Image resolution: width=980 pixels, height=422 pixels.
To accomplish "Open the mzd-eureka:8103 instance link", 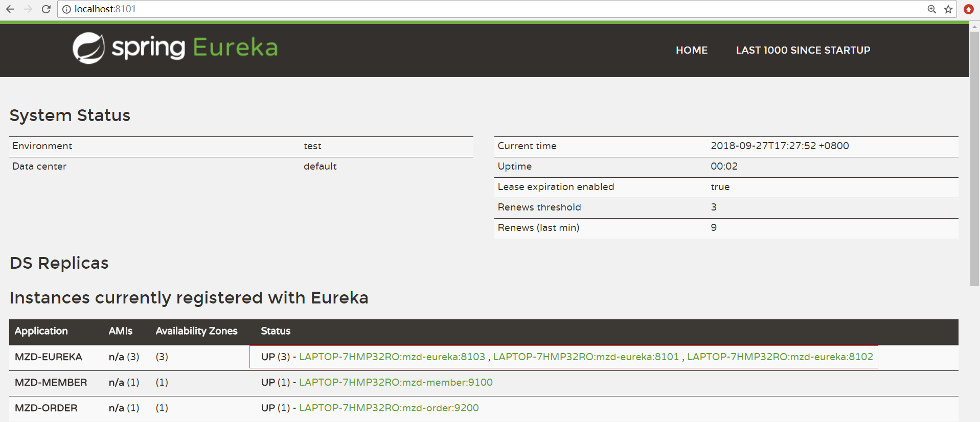I will (x=392, y=357).
